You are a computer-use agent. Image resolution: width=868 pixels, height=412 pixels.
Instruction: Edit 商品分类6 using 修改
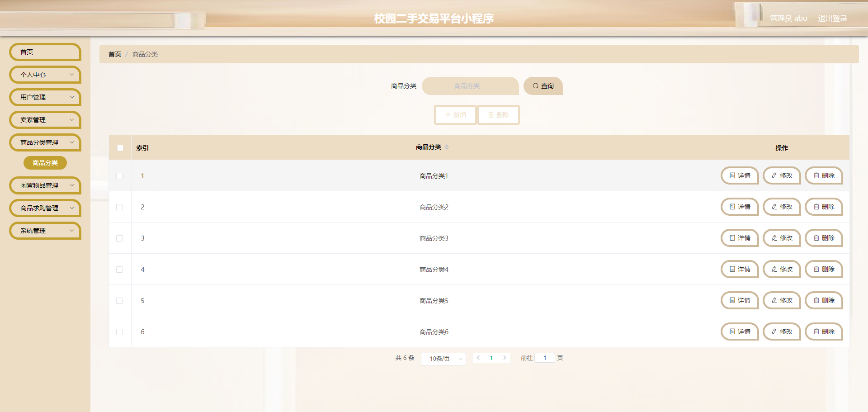coord(782,331)
